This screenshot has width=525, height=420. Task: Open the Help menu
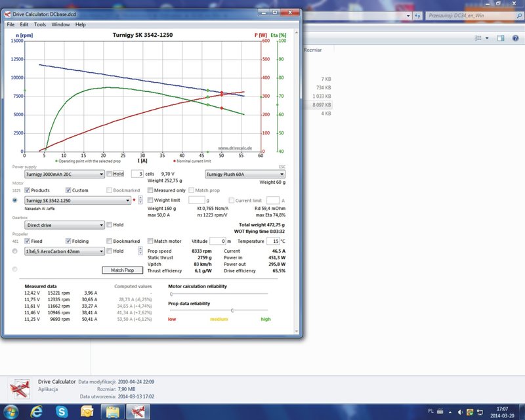pos(80,24)
